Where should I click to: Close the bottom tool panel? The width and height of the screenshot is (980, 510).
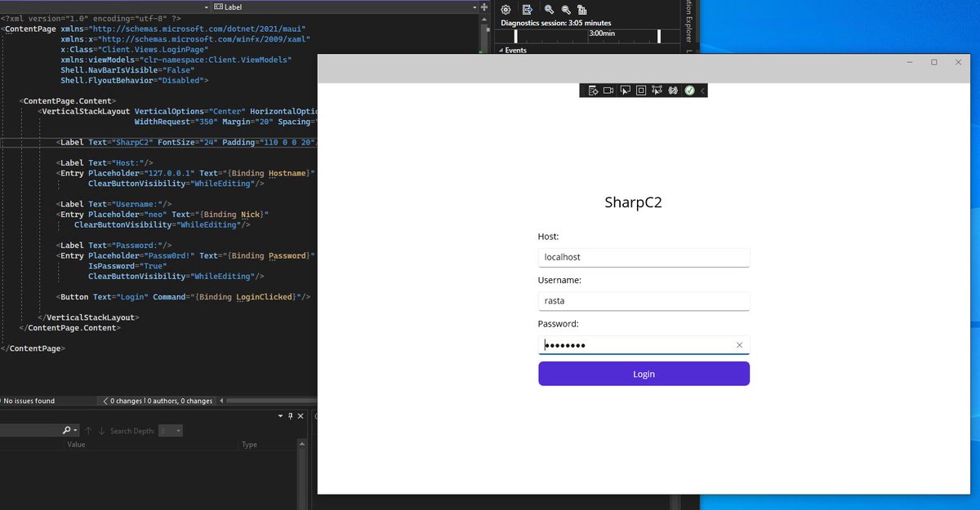[300, 416]
